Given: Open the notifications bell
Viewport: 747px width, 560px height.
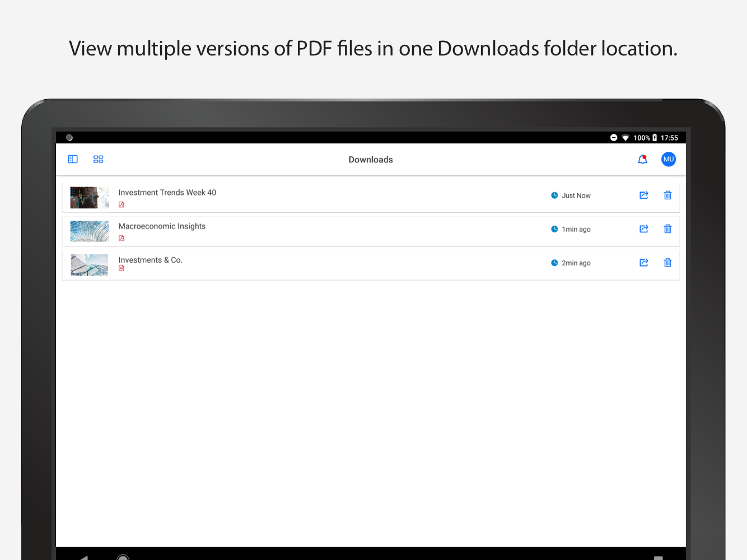Looking at the screenshot, I should [643, 160].
